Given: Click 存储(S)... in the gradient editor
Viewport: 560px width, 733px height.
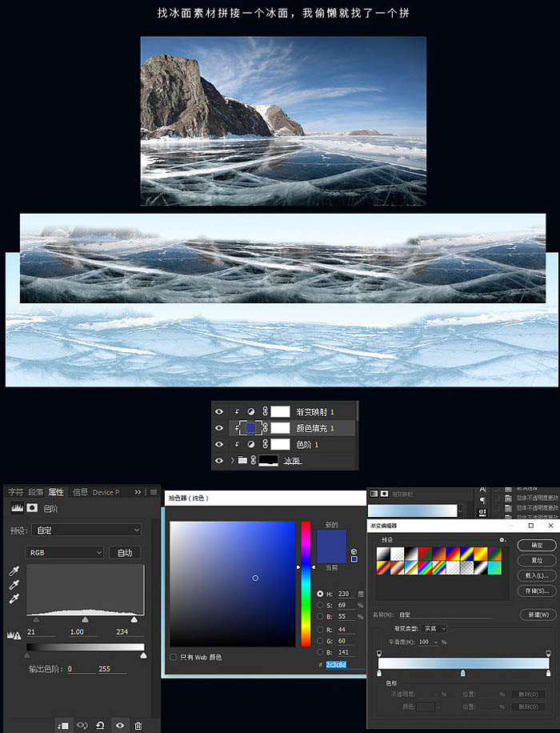Looking at the screenshot, I should tap(537, 591).
